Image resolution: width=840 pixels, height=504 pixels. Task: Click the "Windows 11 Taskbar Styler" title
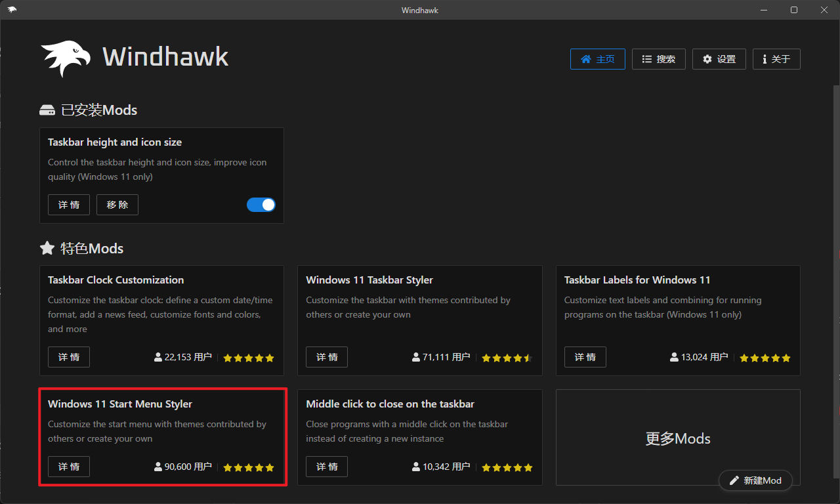click(x=369, y=280)
